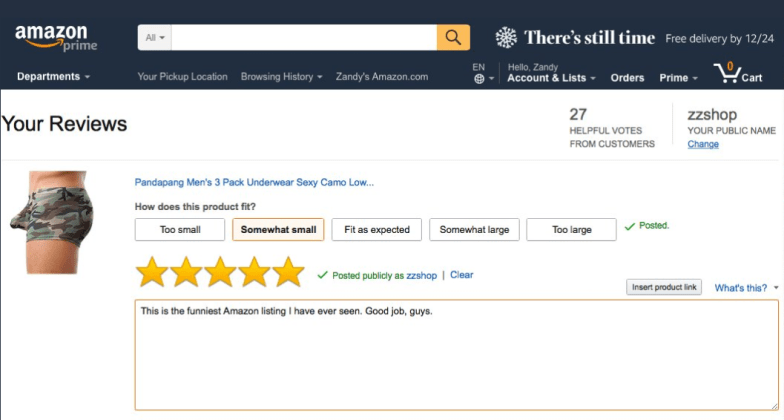
Task: Click the globe language icon
Action: [x=479, y=78]
